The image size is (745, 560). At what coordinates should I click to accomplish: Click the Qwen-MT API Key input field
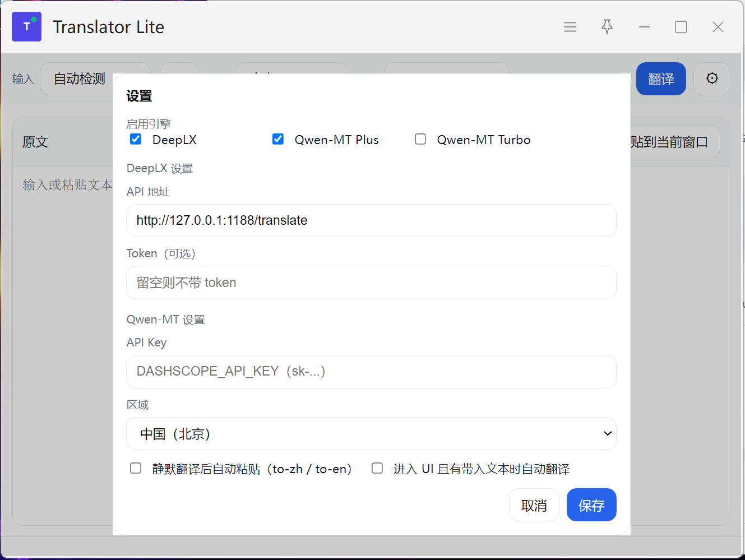click(x=371, y=372)
